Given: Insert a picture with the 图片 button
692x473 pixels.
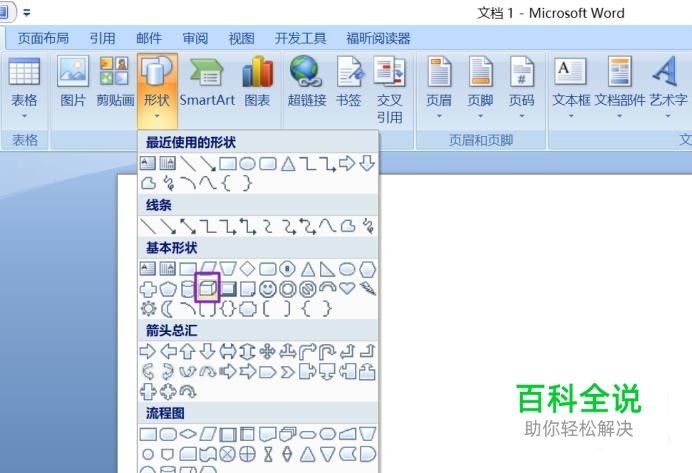Looking at the screenshot, I should (73, 83).
